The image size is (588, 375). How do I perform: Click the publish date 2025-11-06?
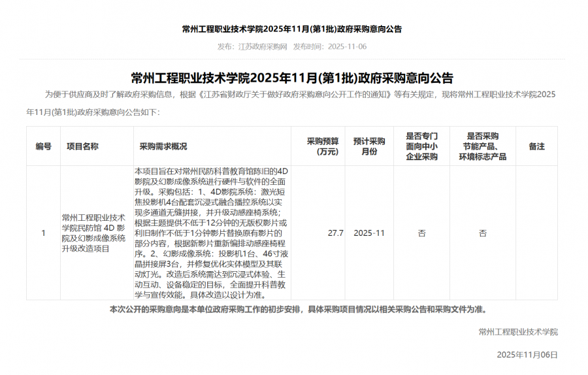coord(347,47)
